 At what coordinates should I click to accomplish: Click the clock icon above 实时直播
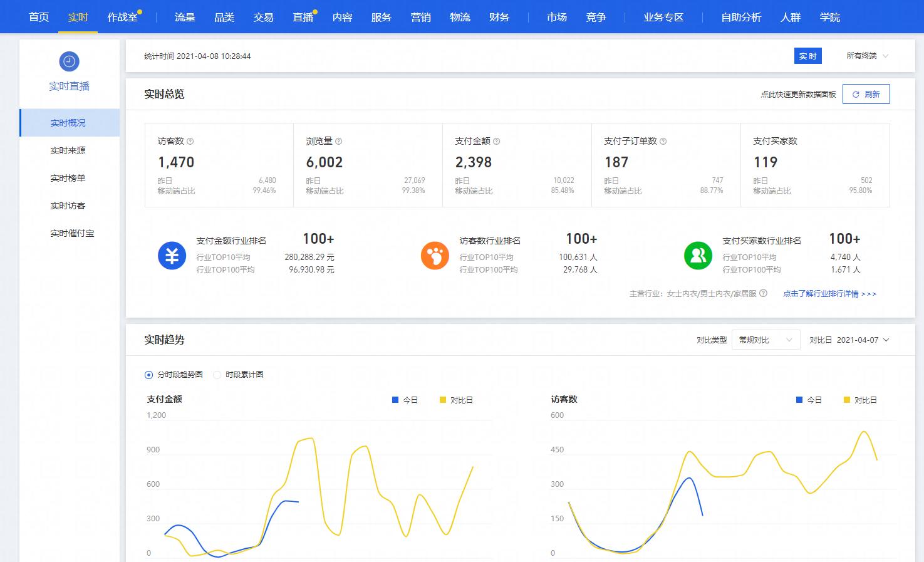click(x=69, y=61)
